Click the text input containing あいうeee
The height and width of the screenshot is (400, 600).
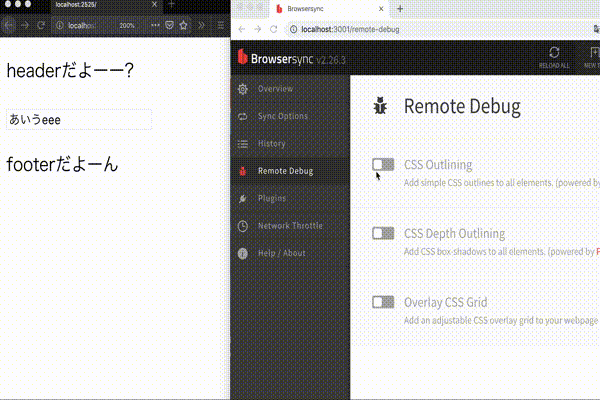[x=79, y=119]
